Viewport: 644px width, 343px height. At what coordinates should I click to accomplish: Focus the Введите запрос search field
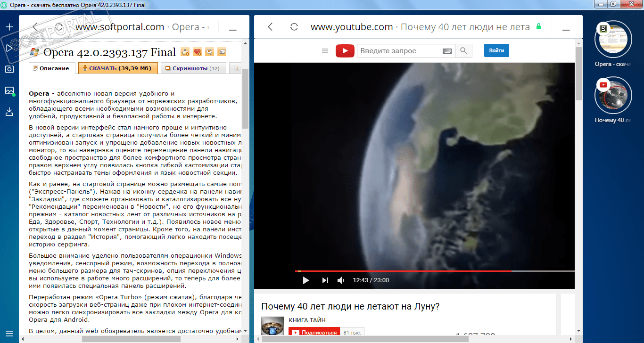pyautogui.click(x=400, y=51)
